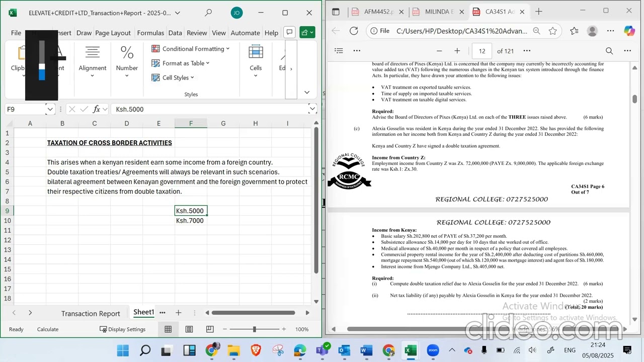Click the Excel vertical scrollbar
The height and width of the screenshot is (362, 644).
click(x=316, y=201)
